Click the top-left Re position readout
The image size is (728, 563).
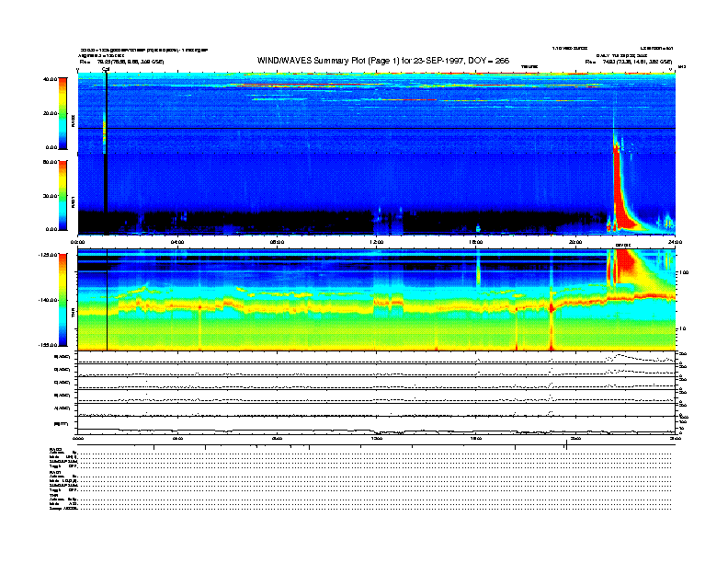[121, 62]
